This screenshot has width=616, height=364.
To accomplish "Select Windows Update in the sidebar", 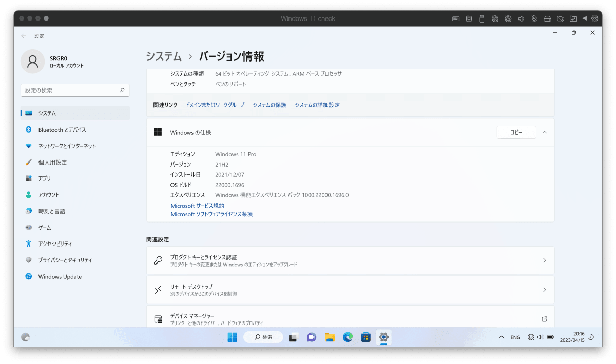I will click(75, 277).
